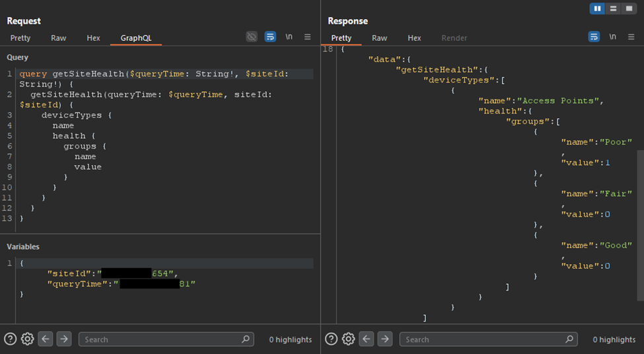Click the Response search input field
This screenshot has width=644, height=354.
[x=489, y=339]
